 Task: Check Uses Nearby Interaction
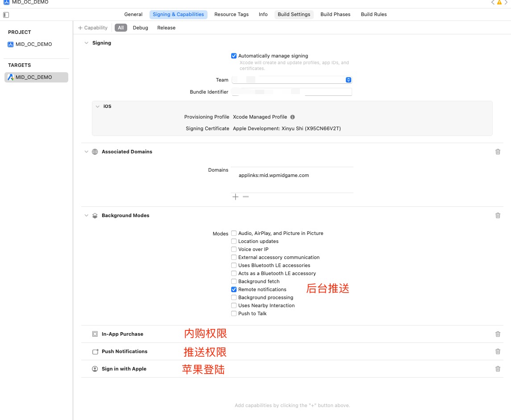click(234, 305)
